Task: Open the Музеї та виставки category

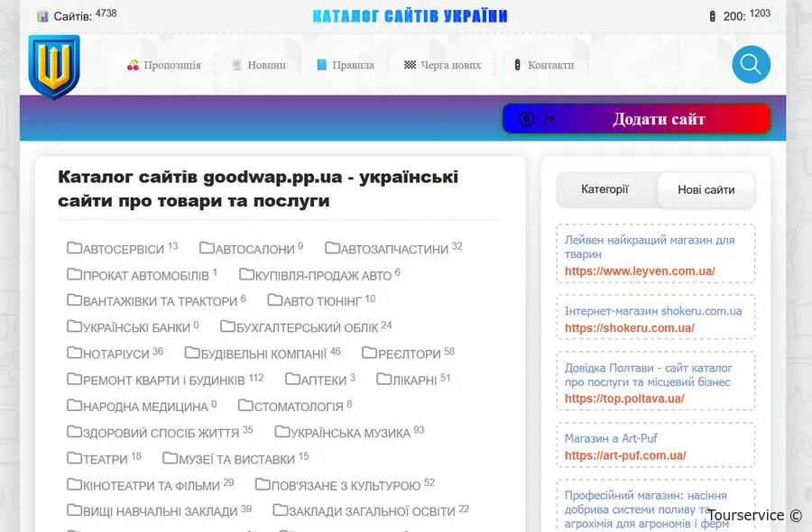Action: (235, 458)
